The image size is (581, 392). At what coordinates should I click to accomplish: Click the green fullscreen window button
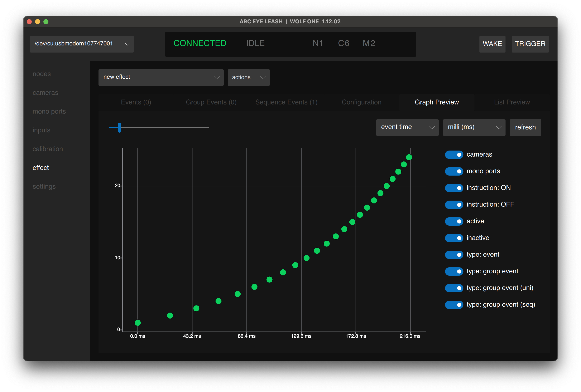click(46, 22)
